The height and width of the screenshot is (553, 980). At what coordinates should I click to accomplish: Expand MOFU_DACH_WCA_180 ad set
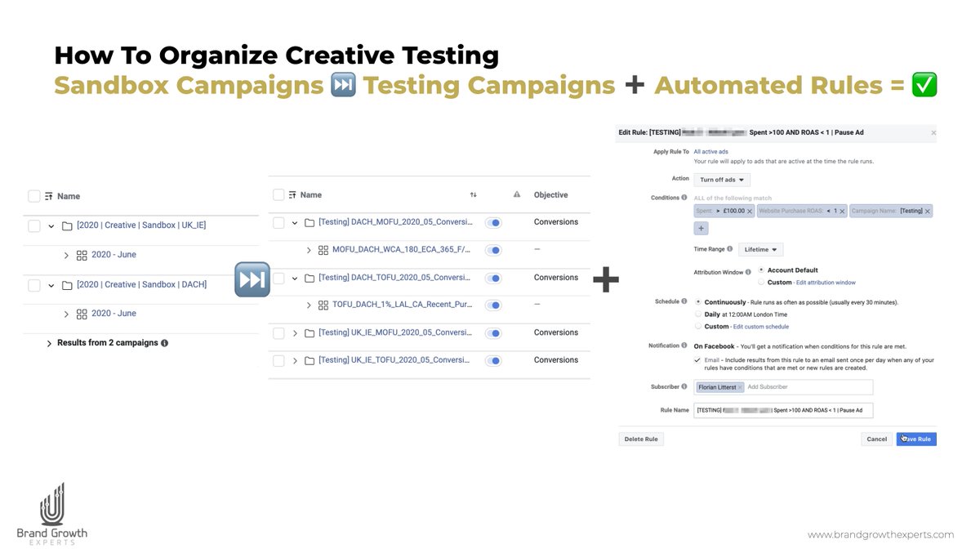pos(309,250)
